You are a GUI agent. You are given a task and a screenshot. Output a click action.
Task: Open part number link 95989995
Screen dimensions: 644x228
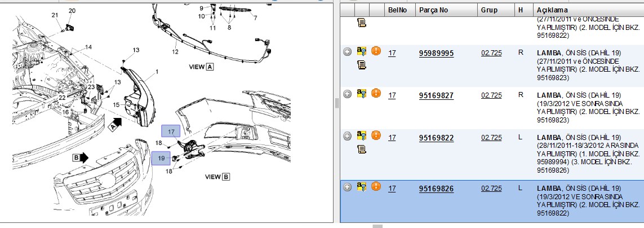point(436,54)
